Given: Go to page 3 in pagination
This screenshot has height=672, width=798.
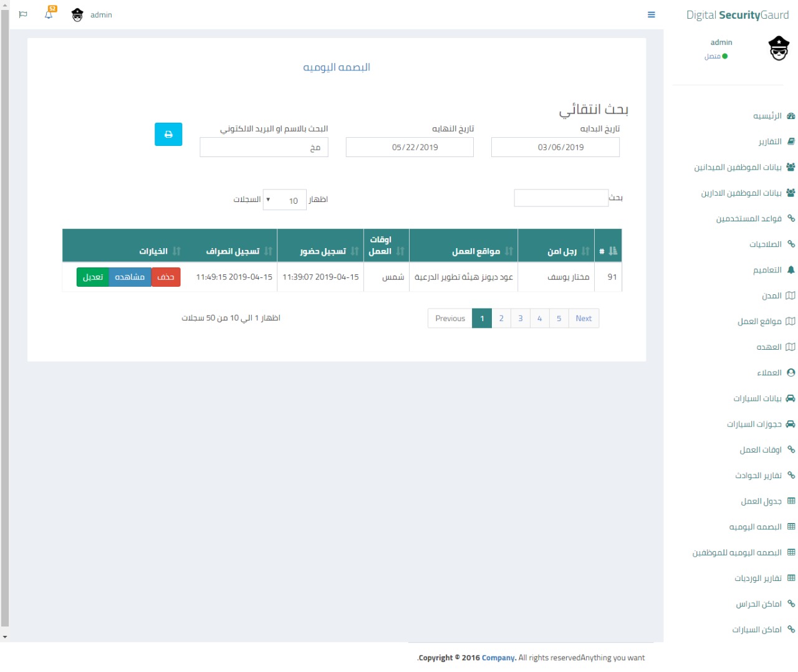Looking at the screenshot, I should coord(520,319).
